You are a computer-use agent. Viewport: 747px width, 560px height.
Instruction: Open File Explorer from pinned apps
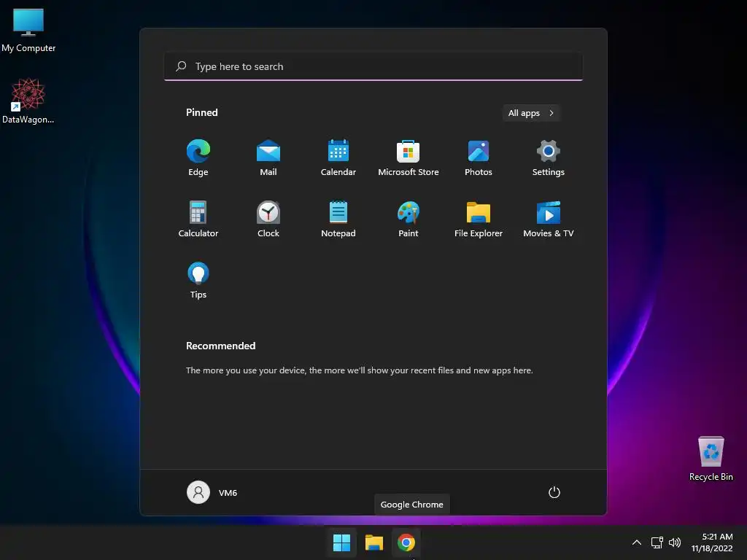(x=479, y=219)
